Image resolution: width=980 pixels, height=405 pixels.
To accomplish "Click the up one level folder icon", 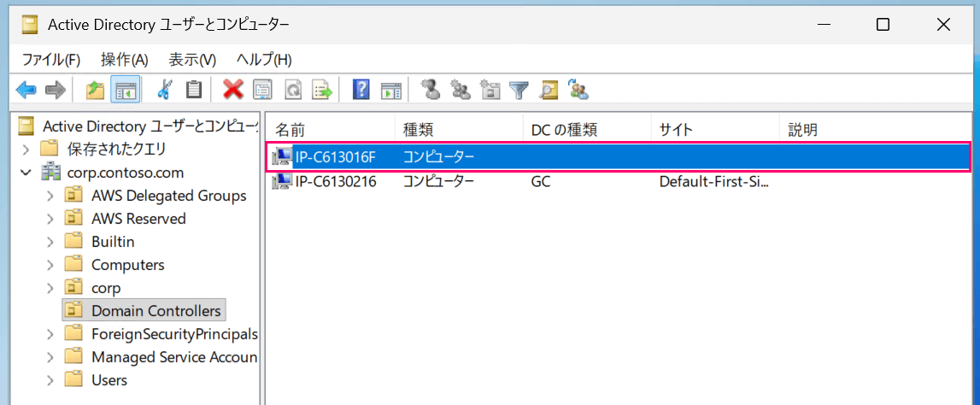I will [95, 90].
